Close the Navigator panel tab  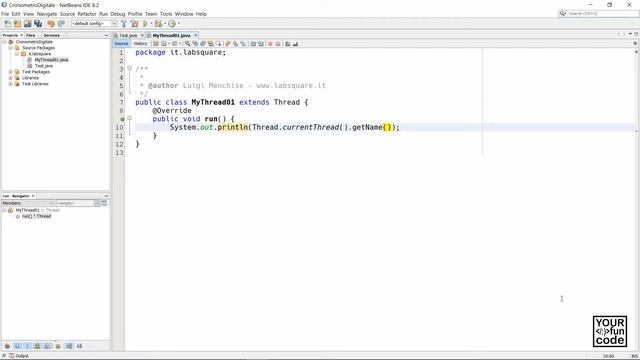coord(33,196)
